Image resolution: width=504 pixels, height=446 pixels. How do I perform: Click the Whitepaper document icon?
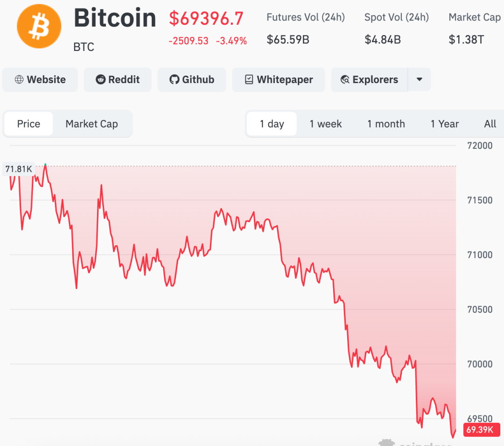[249, 79]
